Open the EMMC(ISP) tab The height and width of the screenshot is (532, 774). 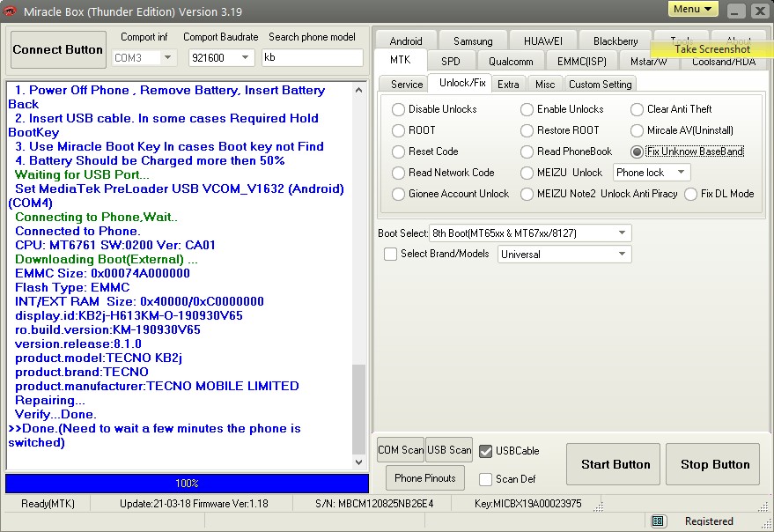[581, 62]
